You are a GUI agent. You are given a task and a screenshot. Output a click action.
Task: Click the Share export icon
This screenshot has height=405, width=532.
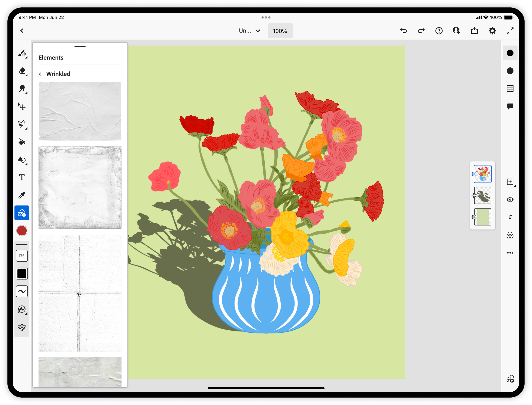474,31
